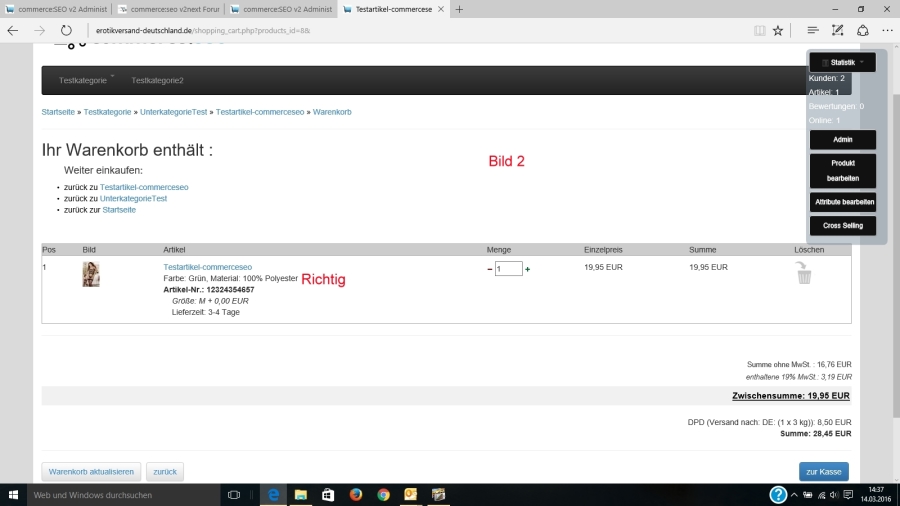The width and height of the screenshot is (900, 506).
Task: Open the product thumbnail image
Action: [x=91, y=274]
